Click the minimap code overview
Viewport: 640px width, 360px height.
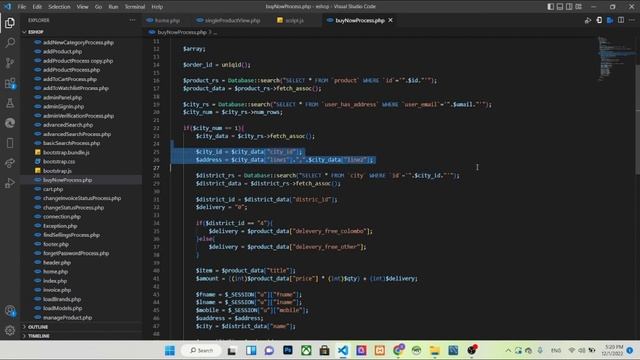coord(616,59)
